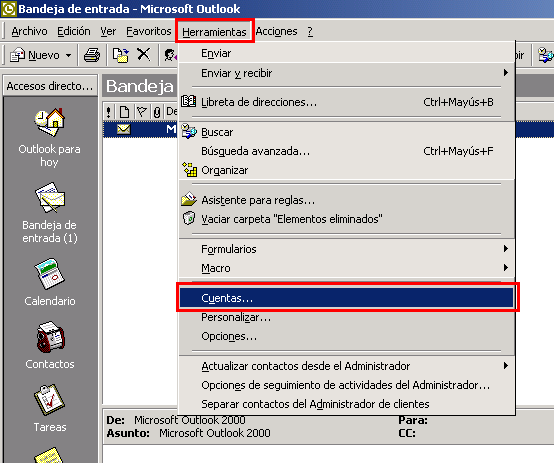
Task: Click the Asistente para reglas icon
Action: (x=189, y=199)
